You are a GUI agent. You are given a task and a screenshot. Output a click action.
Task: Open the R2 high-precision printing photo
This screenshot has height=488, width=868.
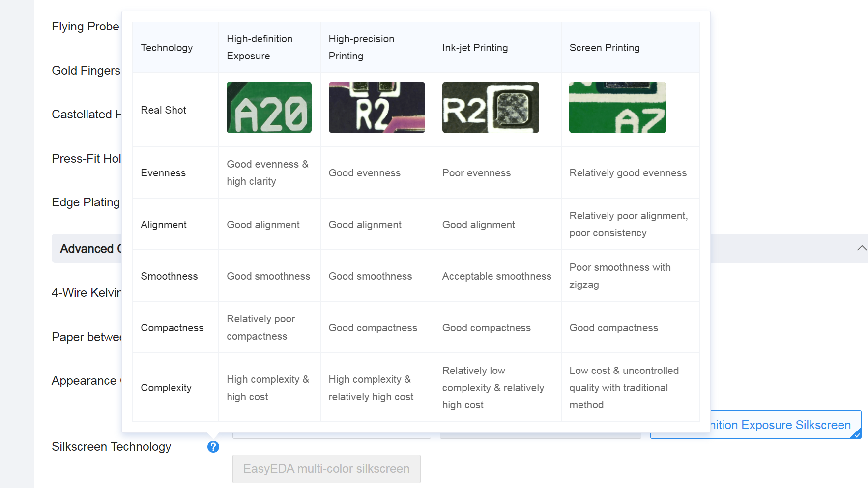pos(377,108)
